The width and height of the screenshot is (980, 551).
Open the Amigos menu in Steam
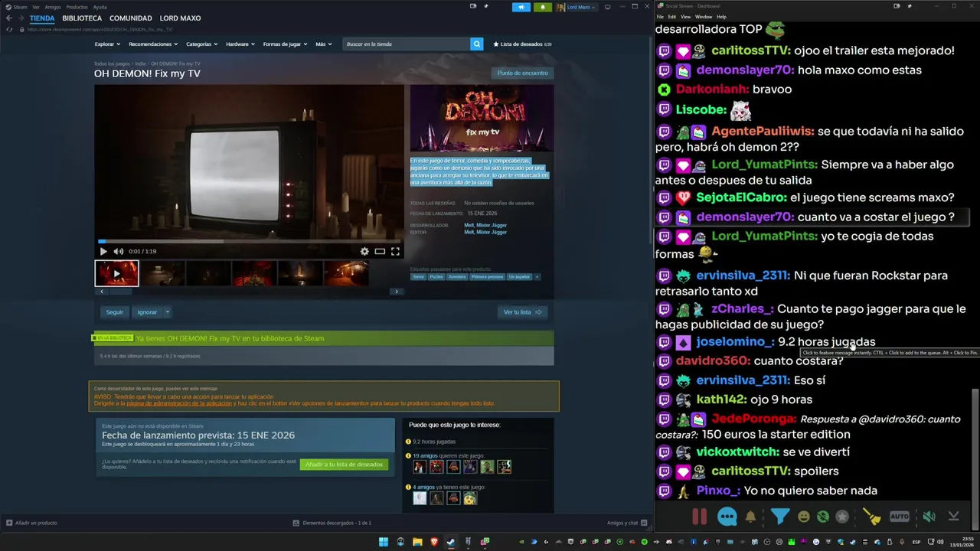click(53, 7)
